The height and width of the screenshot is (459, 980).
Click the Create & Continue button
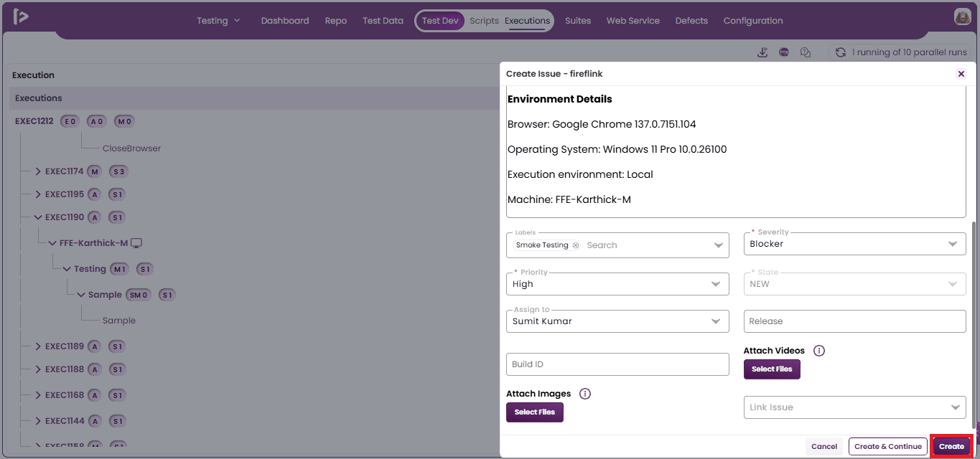coord(888,446)
